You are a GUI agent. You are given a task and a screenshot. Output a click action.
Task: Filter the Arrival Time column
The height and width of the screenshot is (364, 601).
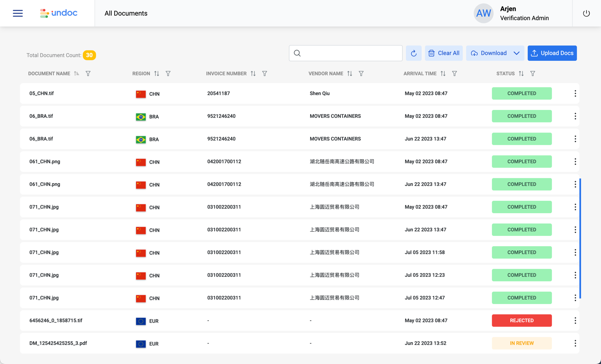coord(455,74)
